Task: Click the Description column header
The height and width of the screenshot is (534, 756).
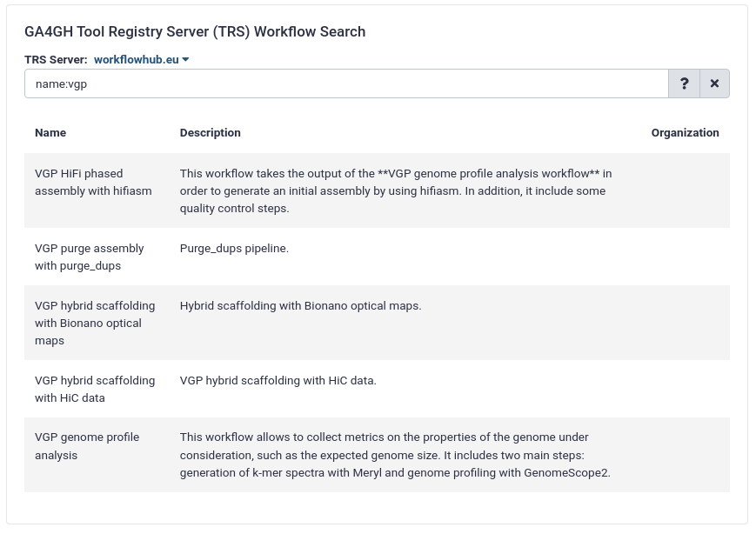Action: (x=211, y=133)
